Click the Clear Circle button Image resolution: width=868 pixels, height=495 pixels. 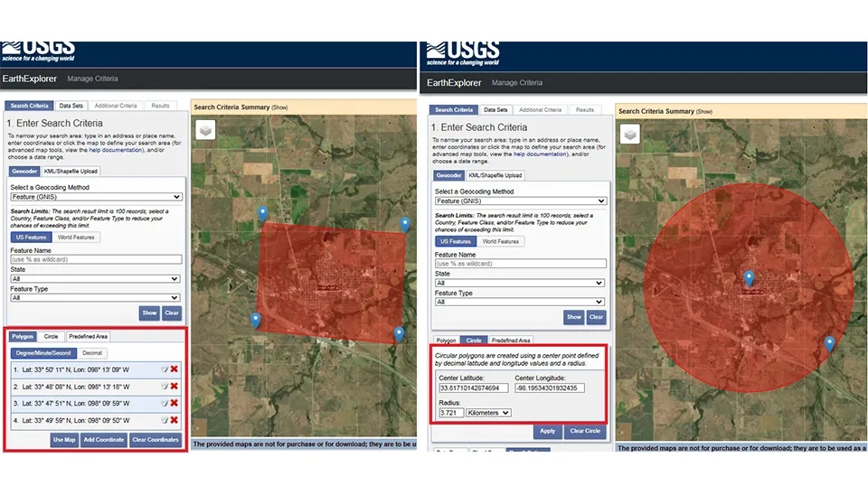click(585, 432)
